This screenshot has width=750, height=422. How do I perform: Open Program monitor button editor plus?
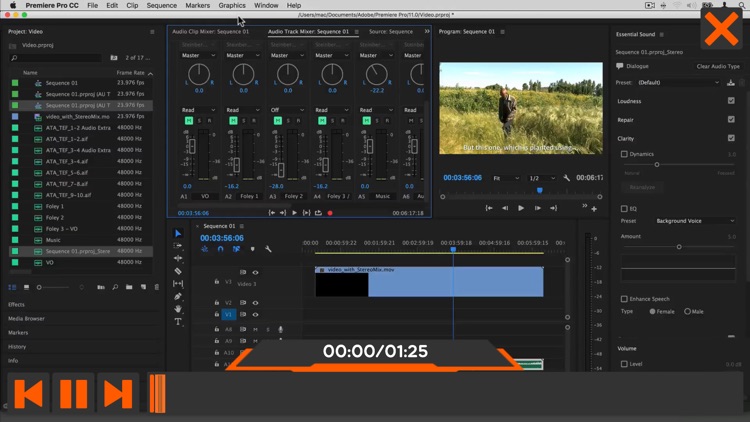tap(594, 209)
